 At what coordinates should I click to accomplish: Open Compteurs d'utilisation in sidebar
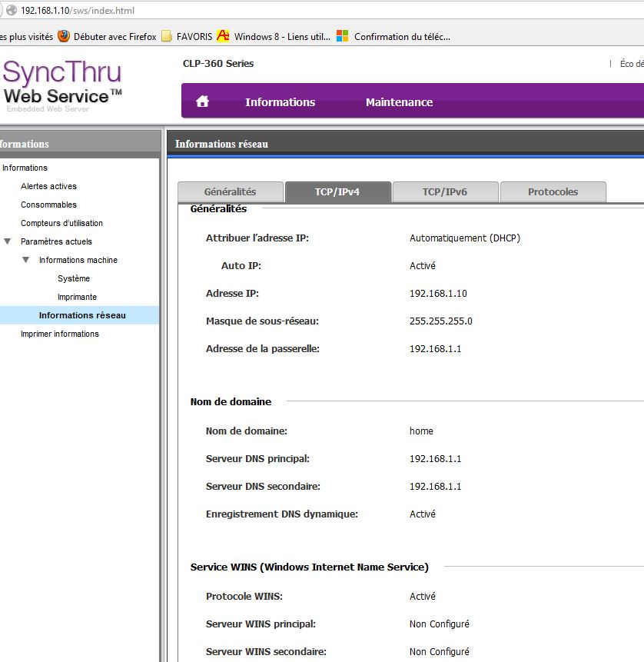(x=61, y=223)
